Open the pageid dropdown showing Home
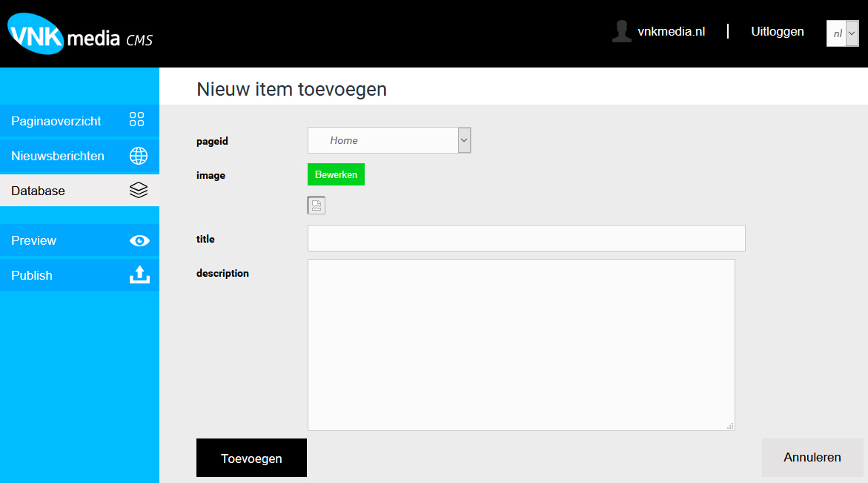Screen dimensions: 868x483 coord(383,140)
